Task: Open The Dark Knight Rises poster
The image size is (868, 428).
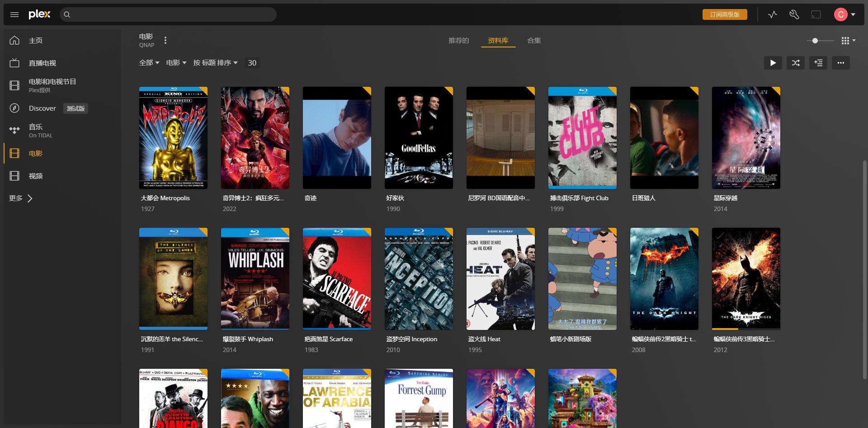Action: point(746,279)
